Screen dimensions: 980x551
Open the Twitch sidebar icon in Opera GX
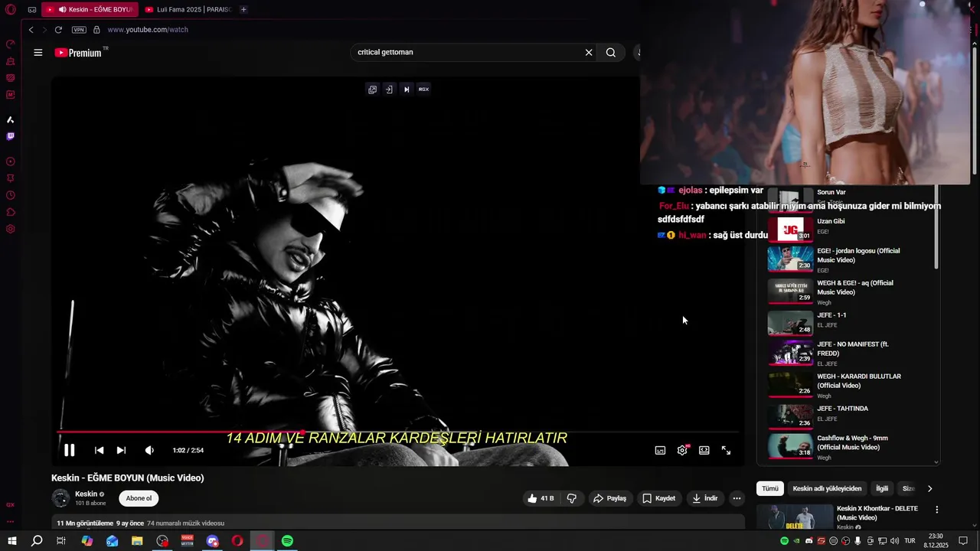point(11,136)
